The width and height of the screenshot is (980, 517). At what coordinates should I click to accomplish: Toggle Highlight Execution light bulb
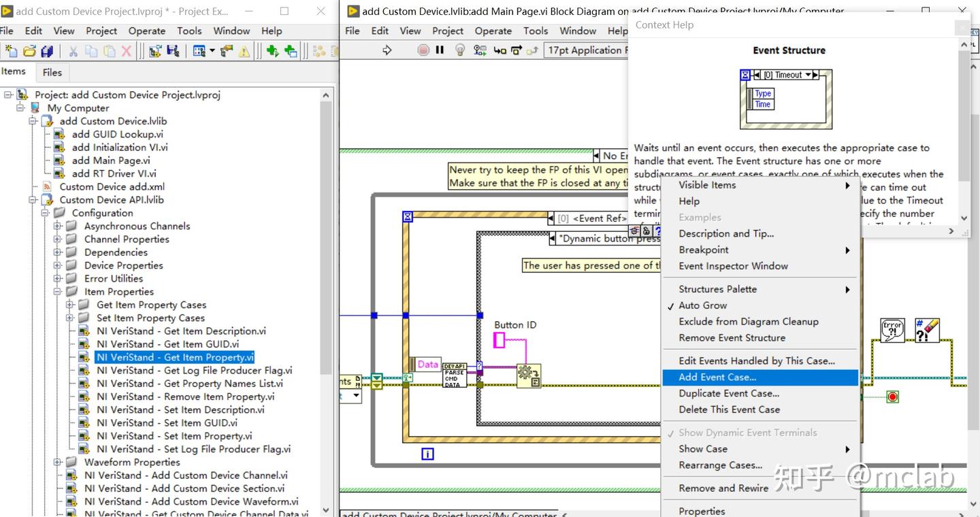pyautogui.click(x=460, y=50)
